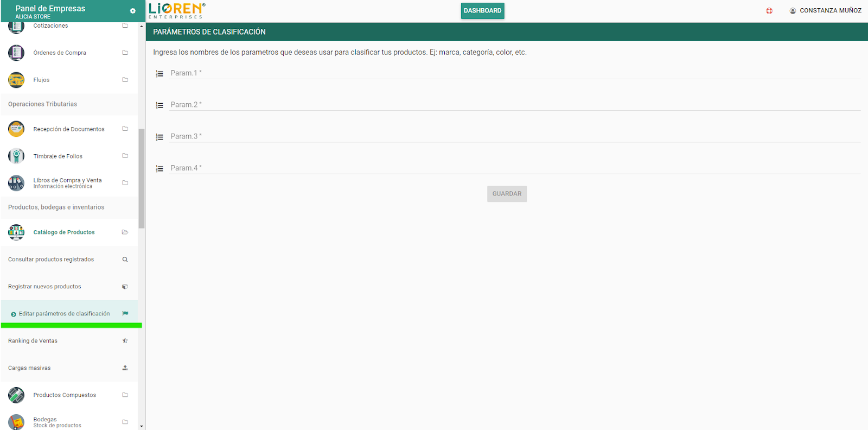868x430 pixels.
Task: Click the search icon beside Consultar productos registrados
Action: pyautogui.click(x=125, y=260)
